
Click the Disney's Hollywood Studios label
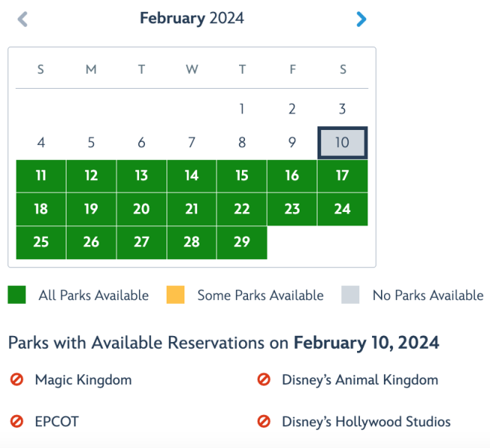(x=366, y=422)
